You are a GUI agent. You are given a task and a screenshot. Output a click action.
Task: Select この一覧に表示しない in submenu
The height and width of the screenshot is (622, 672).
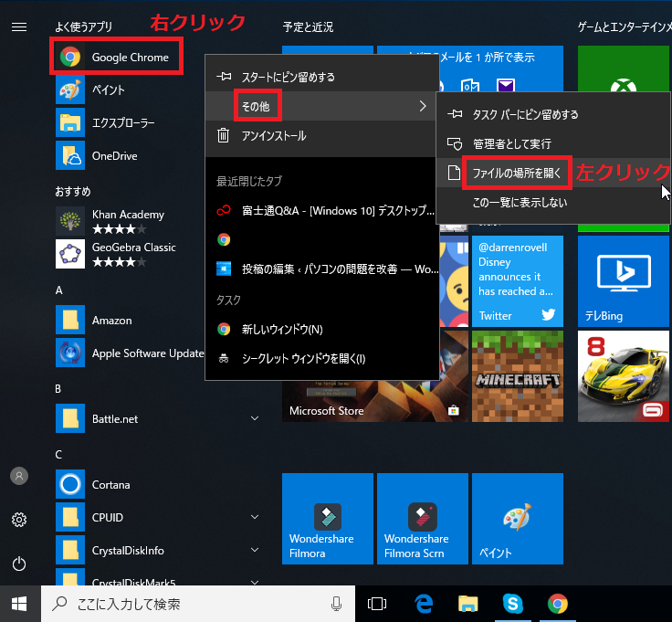[x=553, y=202]
